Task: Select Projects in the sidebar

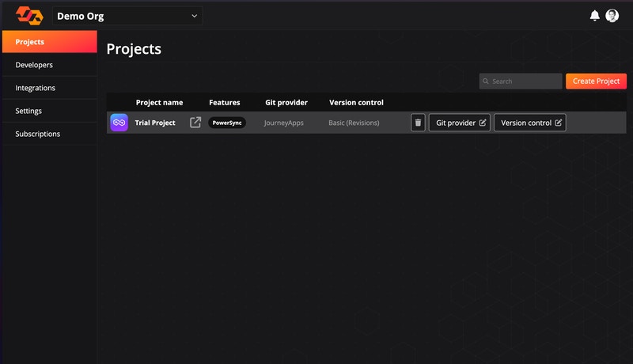Action: pos(50,42)
